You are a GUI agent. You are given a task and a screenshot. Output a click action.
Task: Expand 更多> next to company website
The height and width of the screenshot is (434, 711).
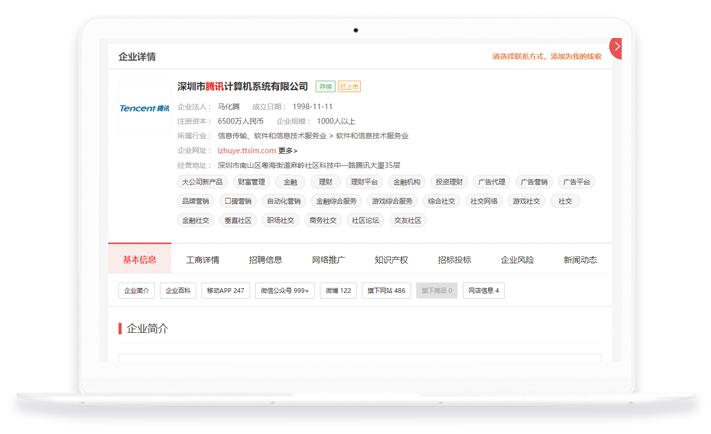[x=288, y=151]
